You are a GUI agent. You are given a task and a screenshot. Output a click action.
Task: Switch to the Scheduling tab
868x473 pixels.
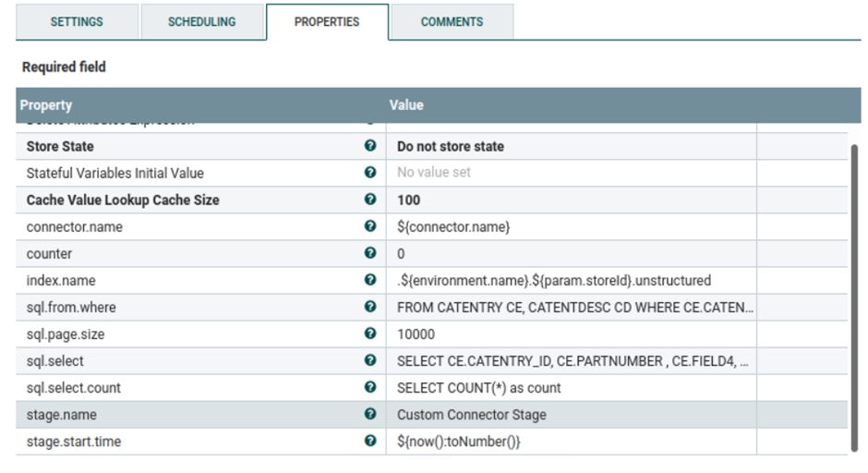pyautogui.click(x=201, y=22)
